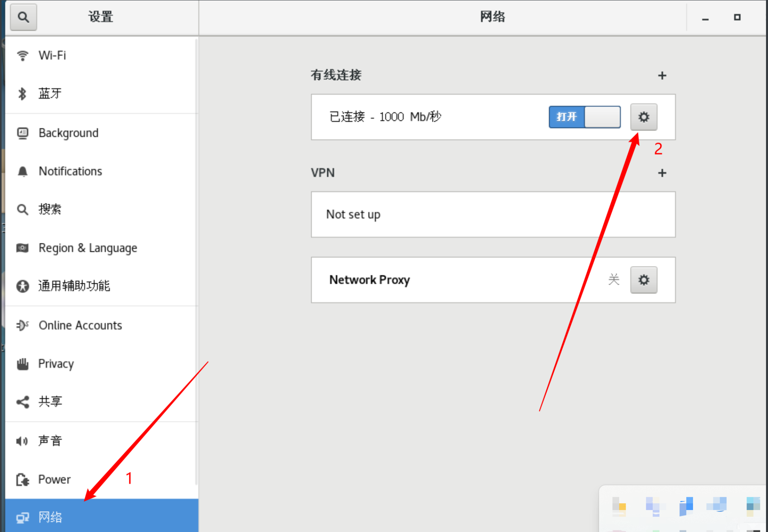Add a new VPN connection
This screenshot has height=532, width=768.
(x=662, y=173)
